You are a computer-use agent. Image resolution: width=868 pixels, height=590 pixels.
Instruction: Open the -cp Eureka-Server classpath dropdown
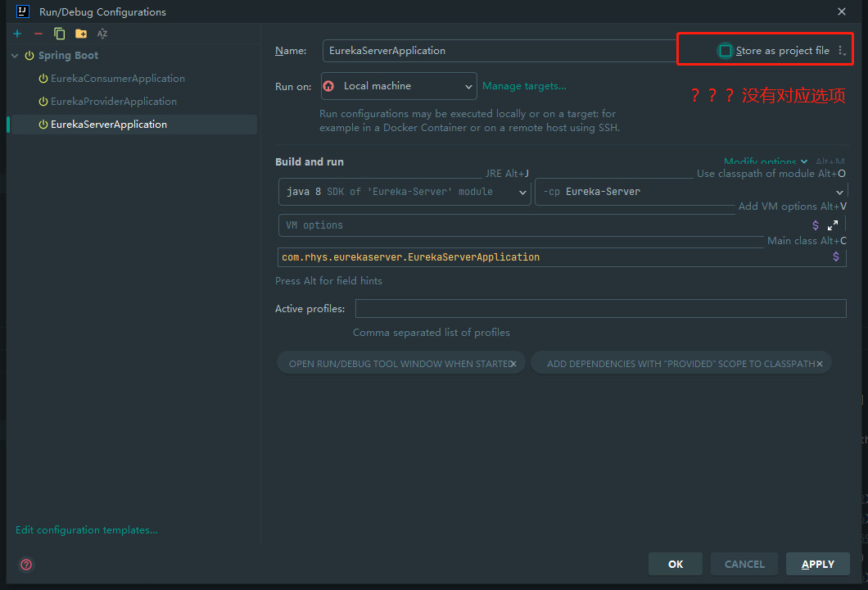click(x=690, y=192)
